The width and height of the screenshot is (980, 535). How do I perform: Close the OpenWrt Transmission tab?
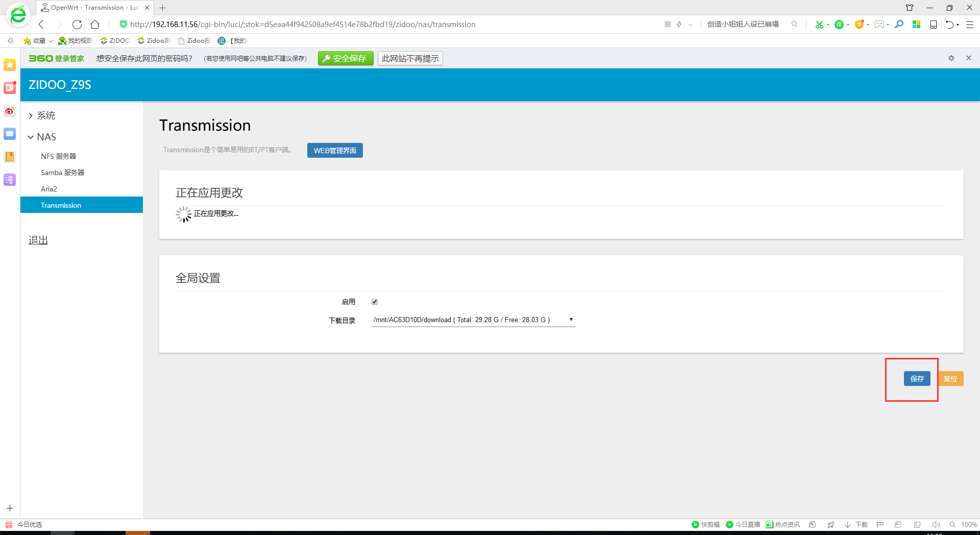pos(147,8)
